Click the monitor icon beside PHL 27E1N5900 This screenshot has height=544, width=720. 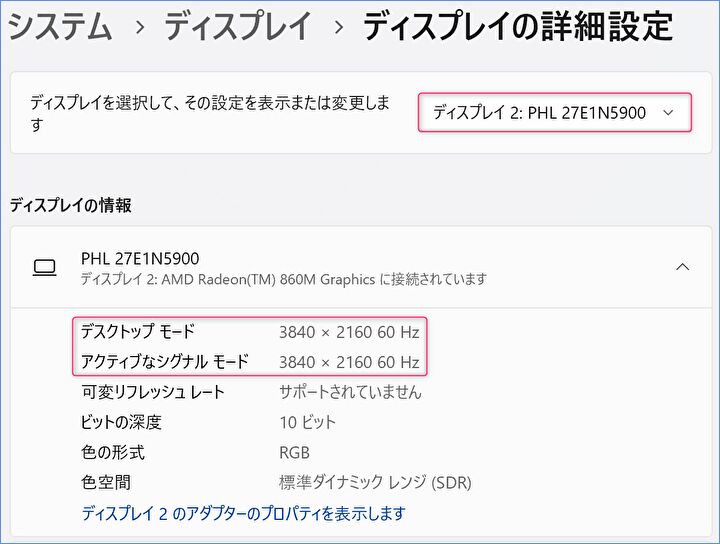tap(43, 267)
